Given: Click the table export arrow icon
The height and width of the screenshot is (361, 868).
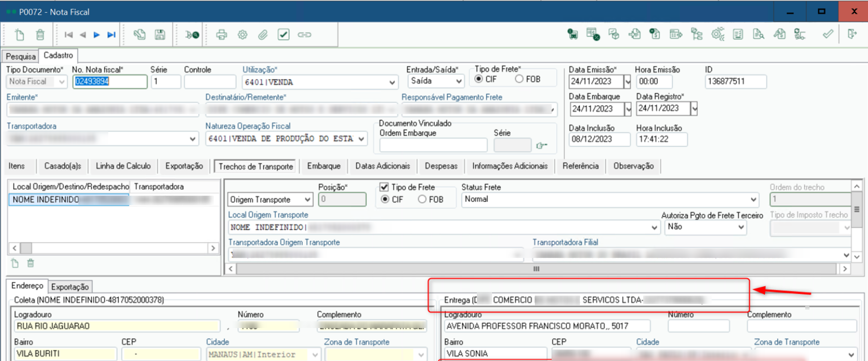Looking at the screenshot, I should 676,35.
